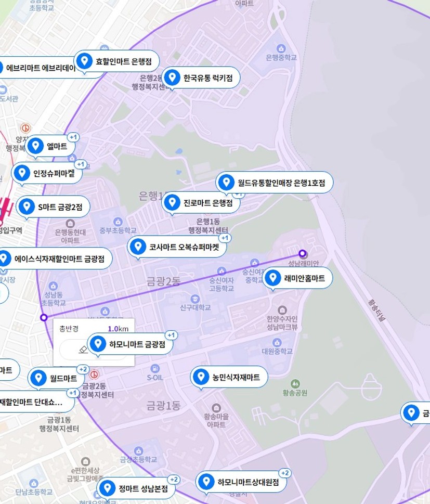Open the 래미안홈마트 label

(305, 278)
